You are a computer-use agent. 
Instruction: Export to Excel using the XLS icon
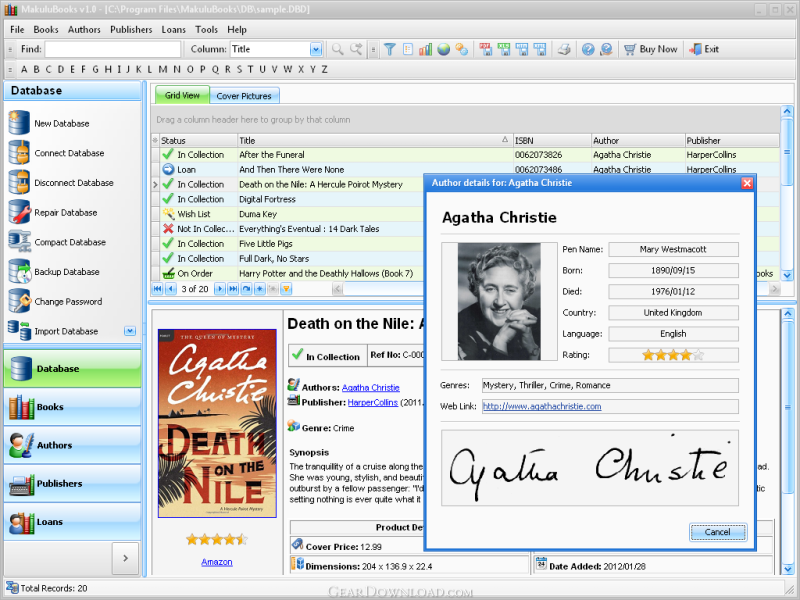[x=504, y=49]
